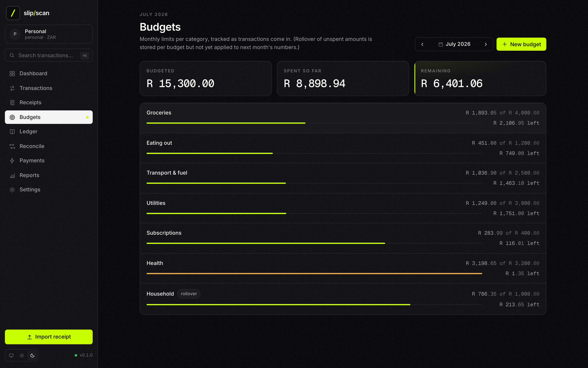Select the Utilities budget name
The height and width of the screenshot is (368, 588).
pos(156,203)
